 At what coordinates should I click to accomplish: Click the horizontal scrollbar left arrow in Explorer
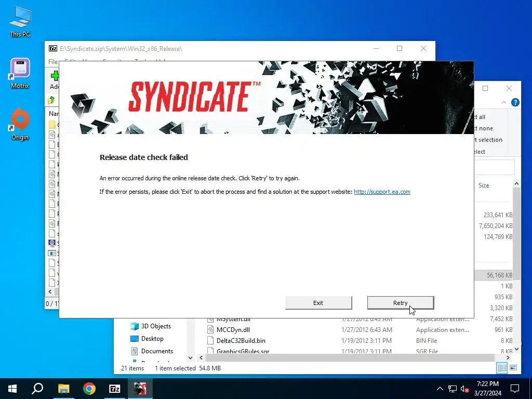coord(201,357)
